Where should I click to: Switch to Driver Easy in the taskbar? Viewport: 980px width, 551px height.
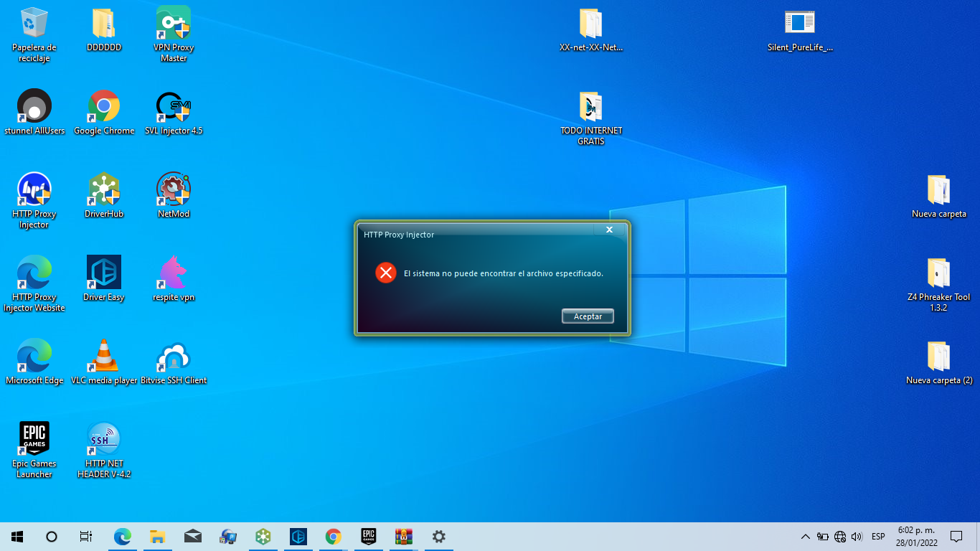298,537
